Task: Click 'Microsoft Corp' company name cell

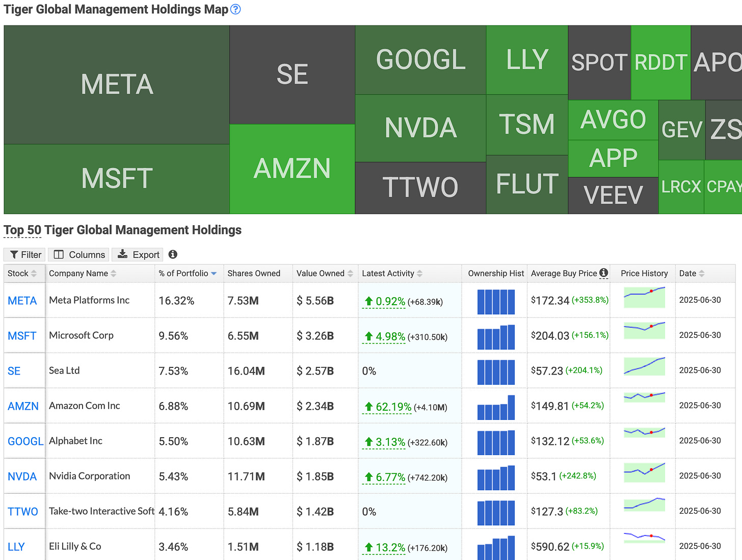Action: point(81,335)
